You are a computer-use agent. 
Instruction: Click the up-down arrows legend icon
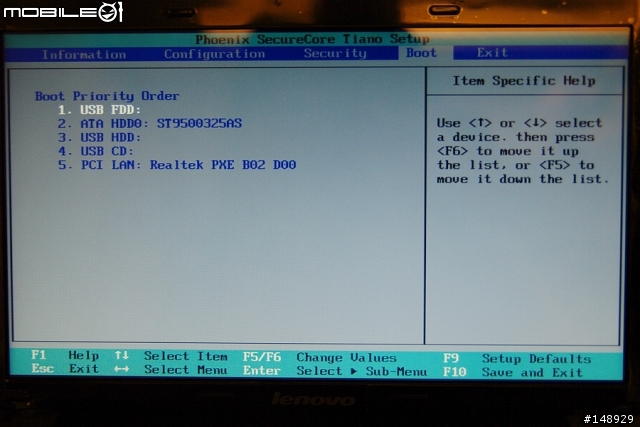[x=122, y=355]
